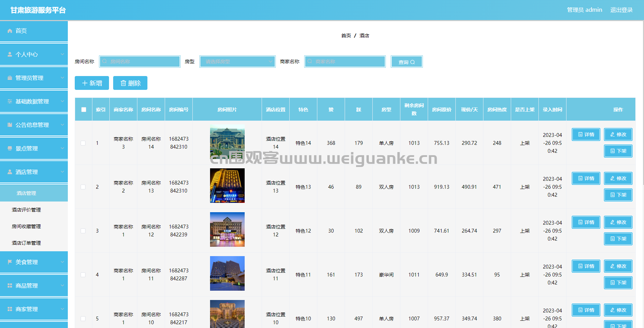Open 酒店评价管理 submenu item

(26, 210)
